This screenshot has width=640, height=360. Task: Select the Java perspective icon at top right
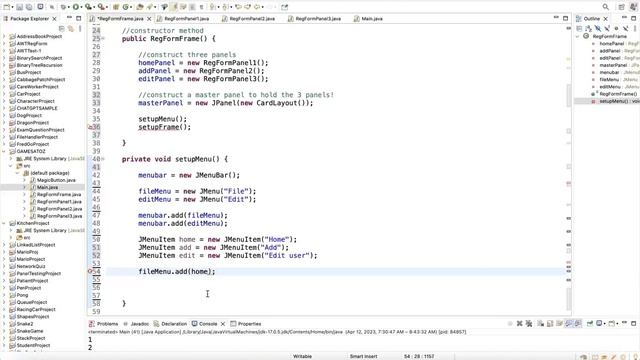(x=634, y=7)
